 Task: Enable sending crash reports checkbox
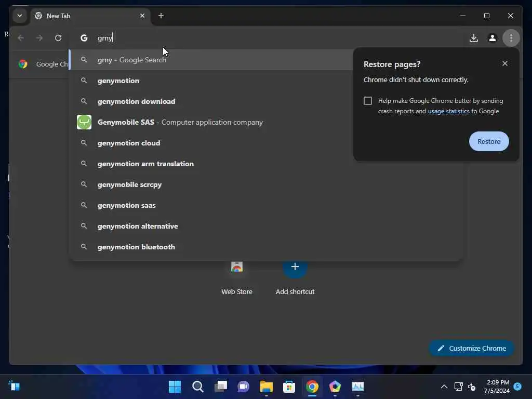tap(368, 101)
